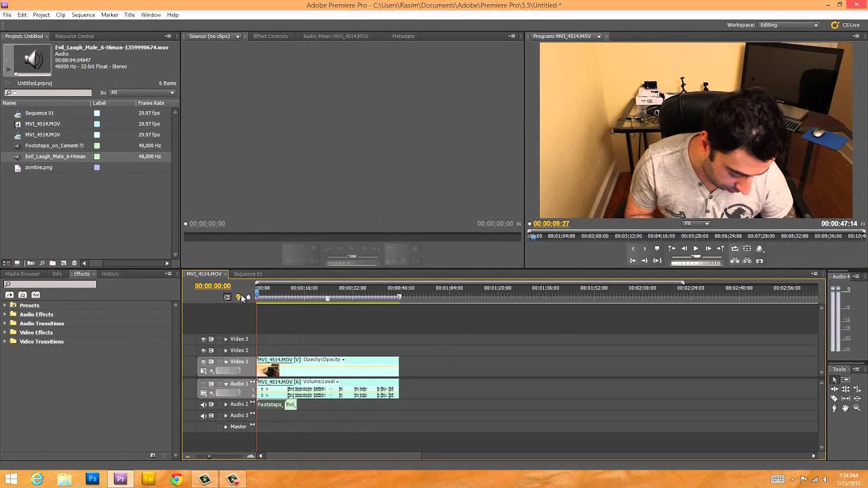The image size is (868, 488).
Task: Select the Selection tool in Tools panel
Action: click(x=835, y=380)
